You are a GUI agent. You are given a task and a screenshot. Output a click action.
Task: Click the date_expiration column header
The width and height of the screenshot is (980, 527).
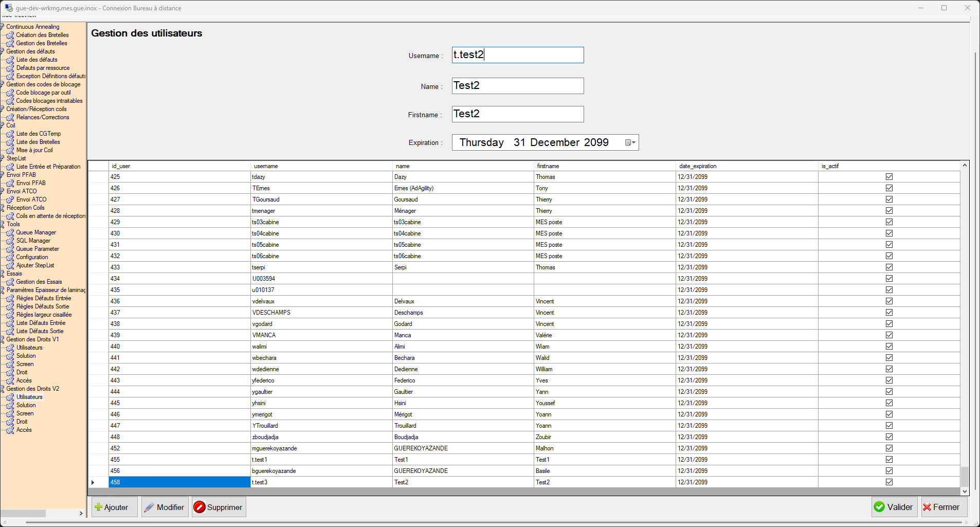[698, 166]
